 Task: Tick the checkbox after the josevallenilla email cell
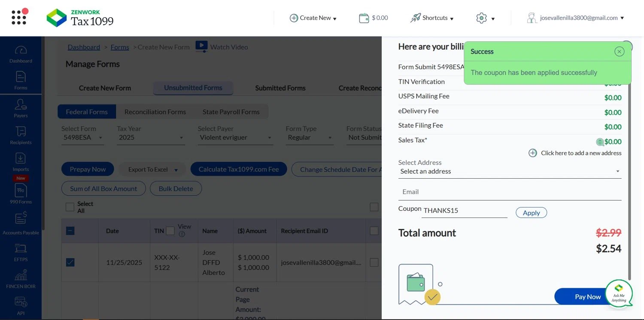(x=374, y=262)
